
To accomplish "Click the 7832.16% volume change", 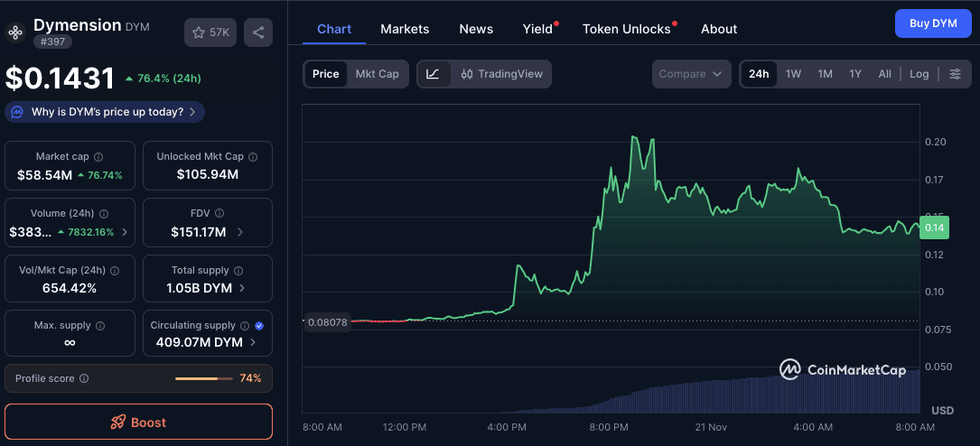I will [x=86, y=232].
